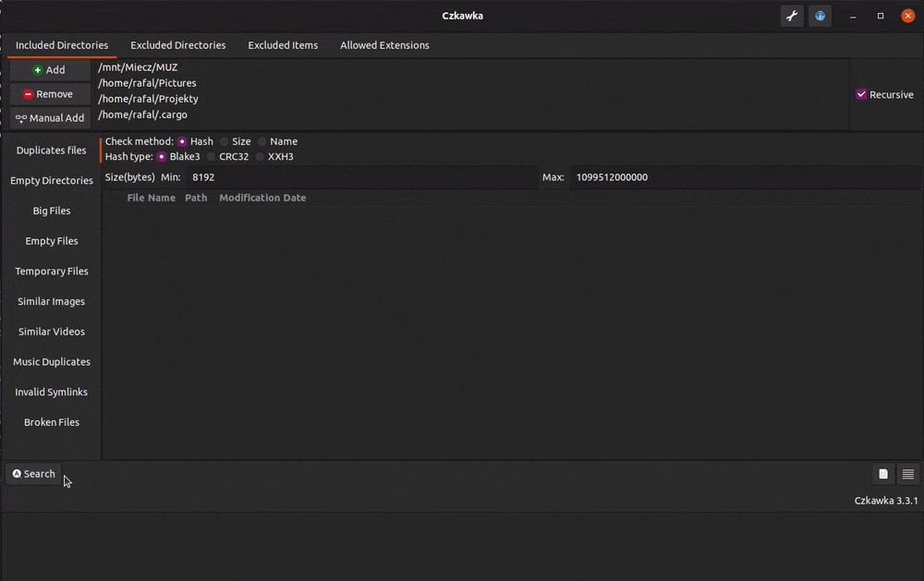Click the info globe icon
Screen dimensions: 924x581
pos(820,16)
